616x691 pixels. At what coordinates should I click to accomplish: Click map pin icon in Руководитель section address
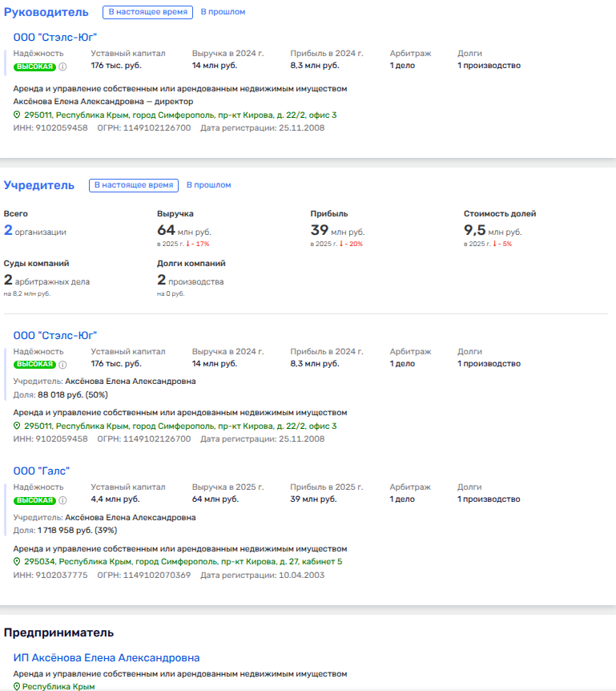point(17,115)
